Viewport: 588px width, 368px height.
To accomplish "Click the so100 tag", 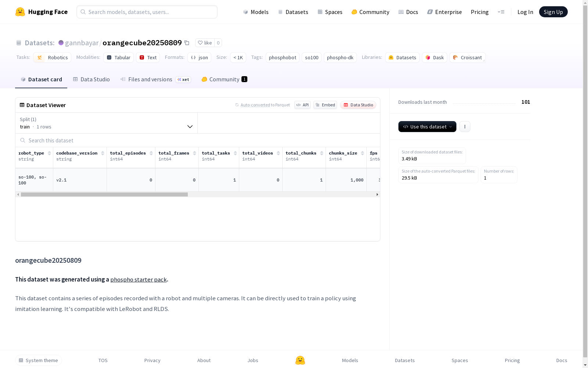I will point(312,57).
